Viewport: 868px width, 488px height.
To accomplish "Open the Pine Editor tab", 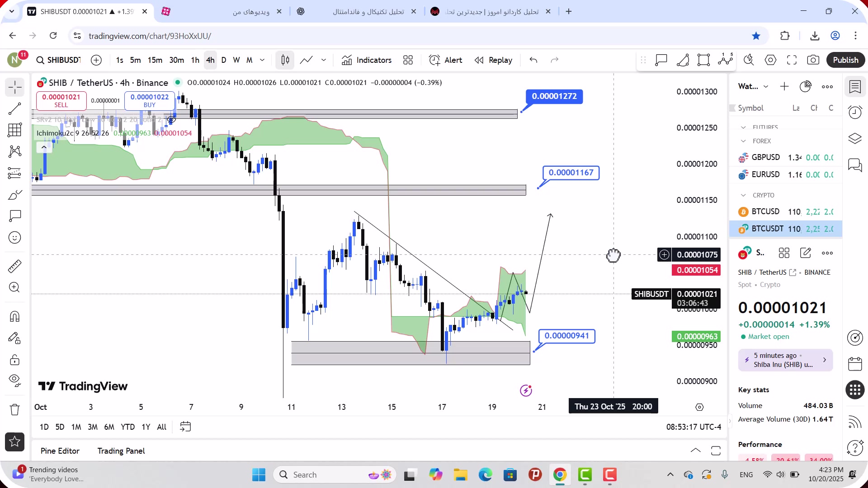I will coord(60,451).
